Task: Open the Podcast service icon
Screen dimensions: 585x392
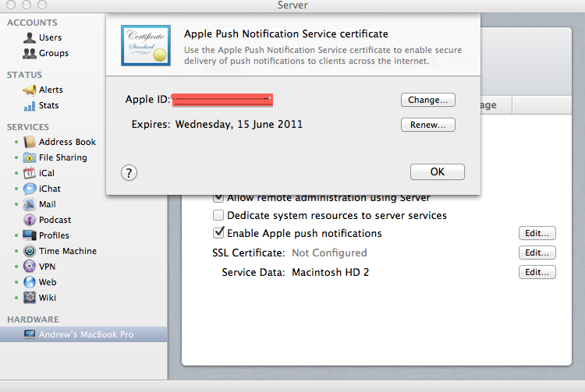Action: click(x=30, y=220)
